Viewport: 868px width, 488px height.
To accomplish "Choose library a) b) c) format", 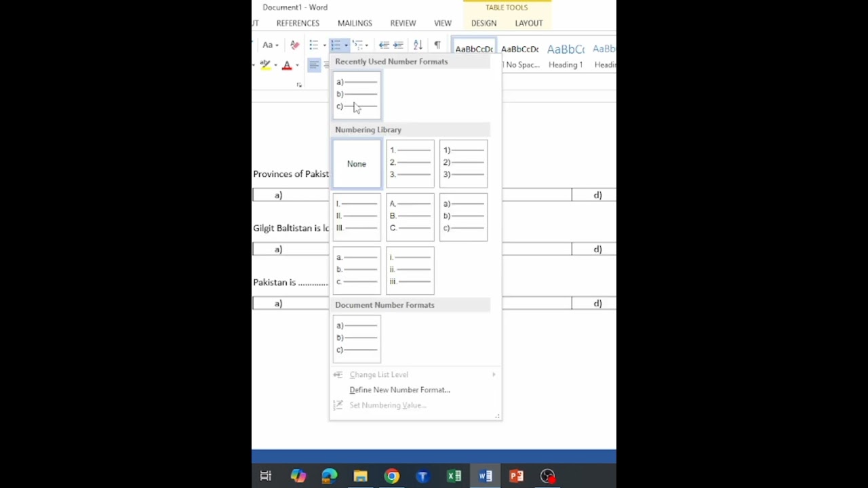I will pyautogui.click(x=463, y=218).
